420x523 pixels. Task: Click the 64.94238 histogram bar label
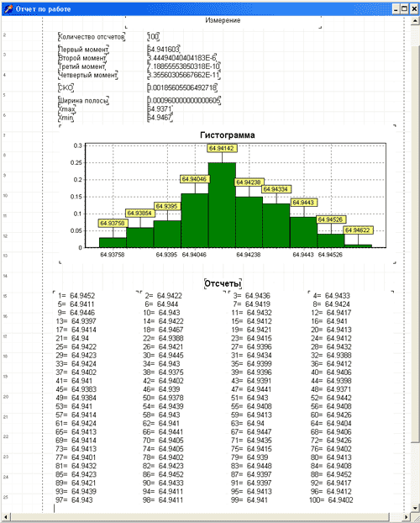pos(249,182)
